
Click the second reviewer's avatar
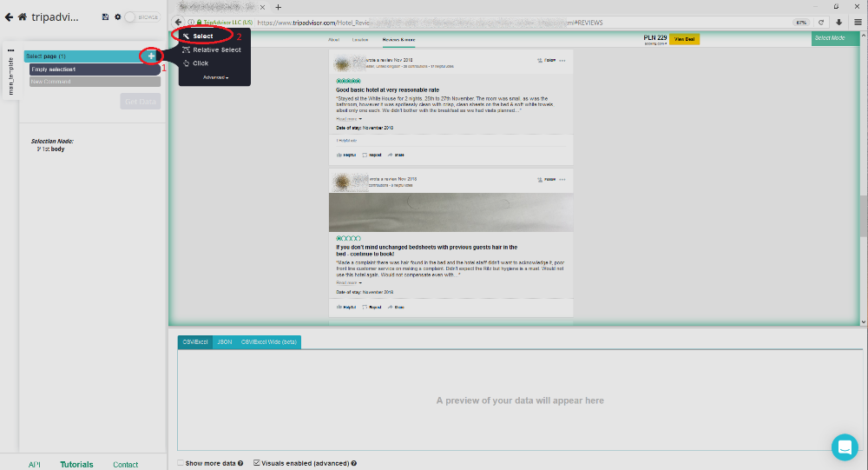342,182
